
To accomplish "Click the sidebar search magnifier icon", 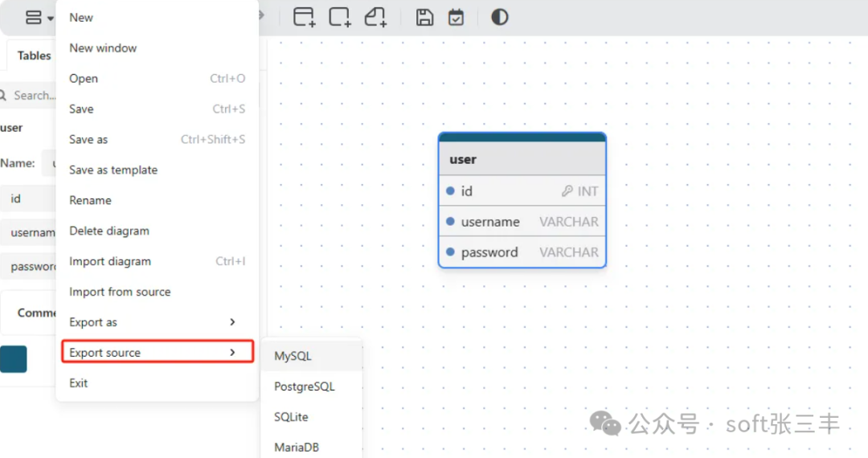I will coord(2,95).
